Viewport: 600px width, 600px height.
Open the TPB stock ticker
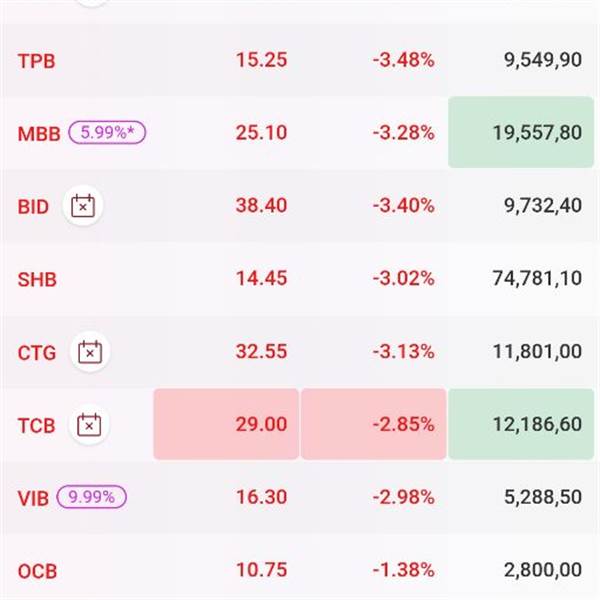pyautogui.click(x=37, y=60)
